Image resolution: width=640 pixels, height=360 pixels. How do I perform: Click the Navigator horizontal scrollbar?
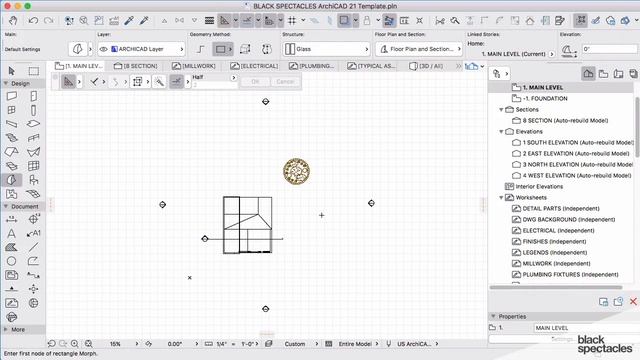coord(556,287)
